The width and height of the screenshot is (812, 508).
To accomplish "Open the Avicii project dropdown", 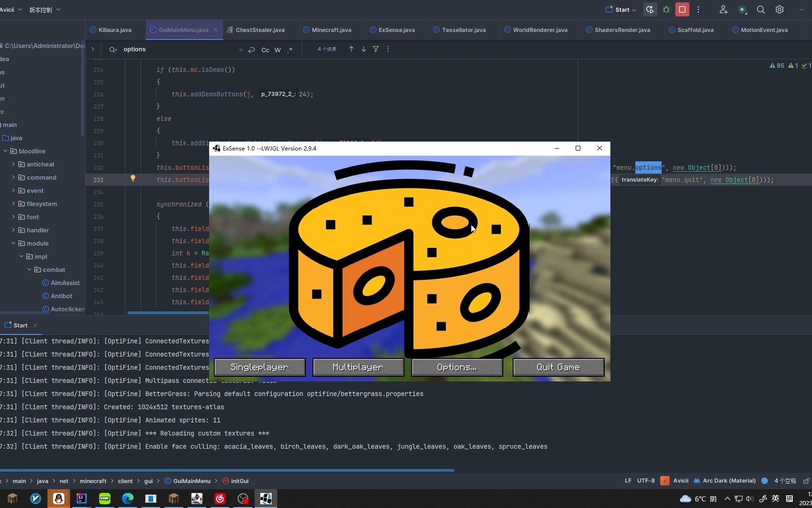I will (x=10, y=9).
